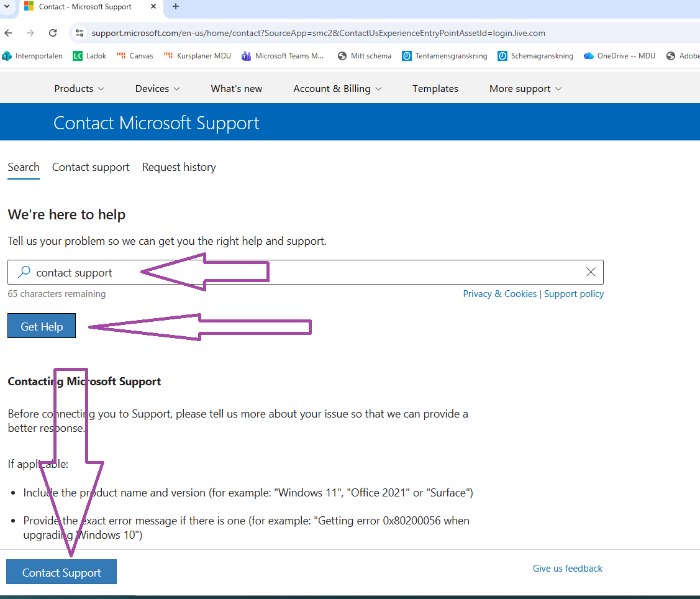Open the Microsoft Teams bookmark
Viewport: 700px width, 599px height.
(x=283, y=56)
